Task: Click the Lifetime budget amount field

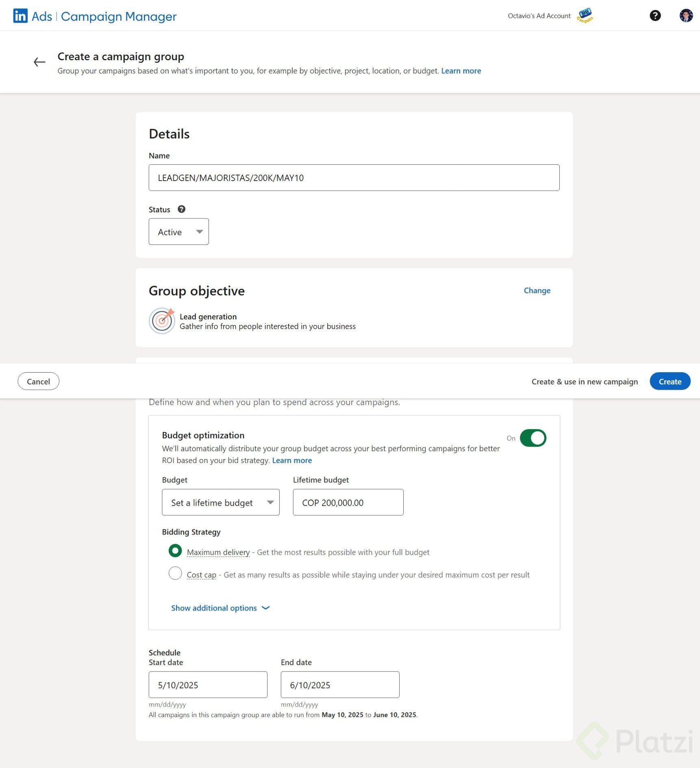Action: pos(348,502)
